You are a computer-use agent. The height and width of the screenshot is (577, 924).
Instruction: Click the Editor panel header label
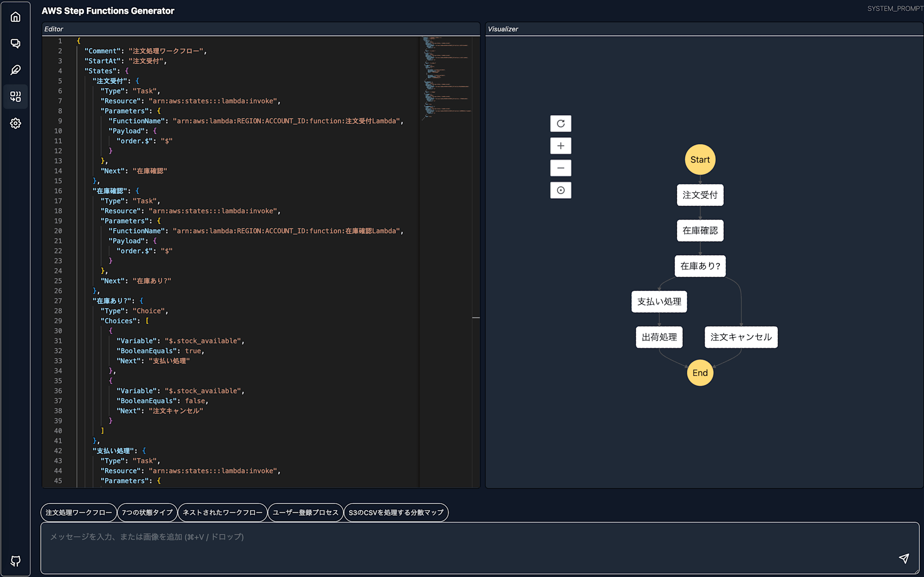[54, 29]
